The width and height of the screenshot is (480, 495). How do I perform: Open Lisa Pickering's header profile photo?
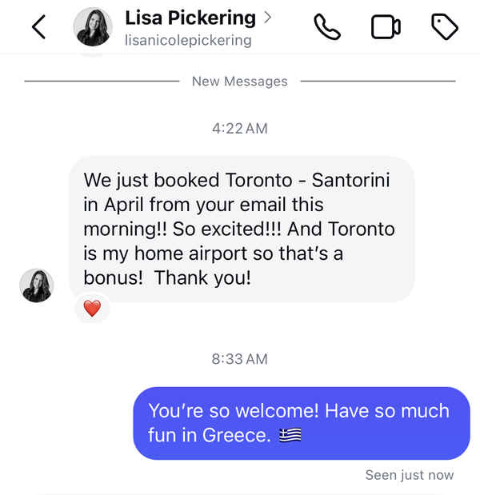[93, 27]
